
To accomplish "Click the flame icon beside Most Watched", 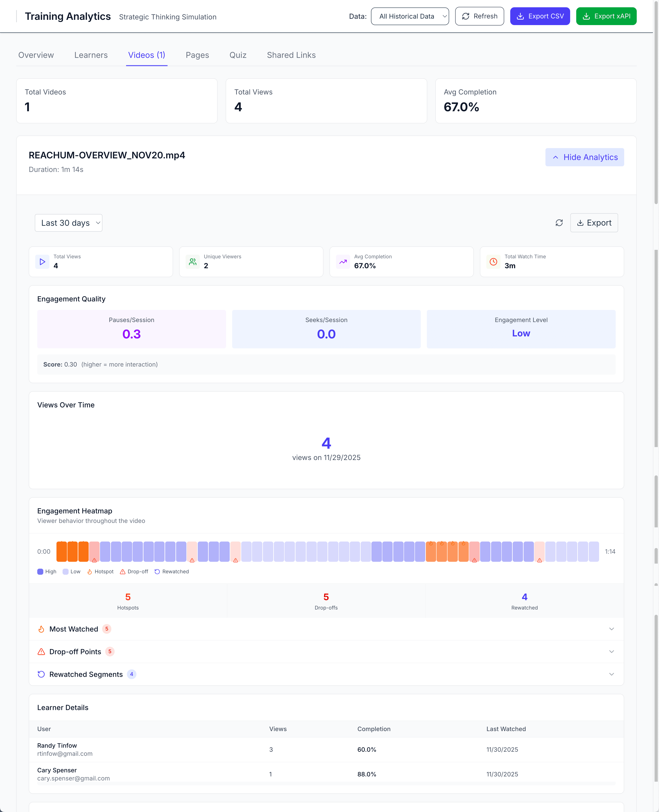I will tap(41, 629).
